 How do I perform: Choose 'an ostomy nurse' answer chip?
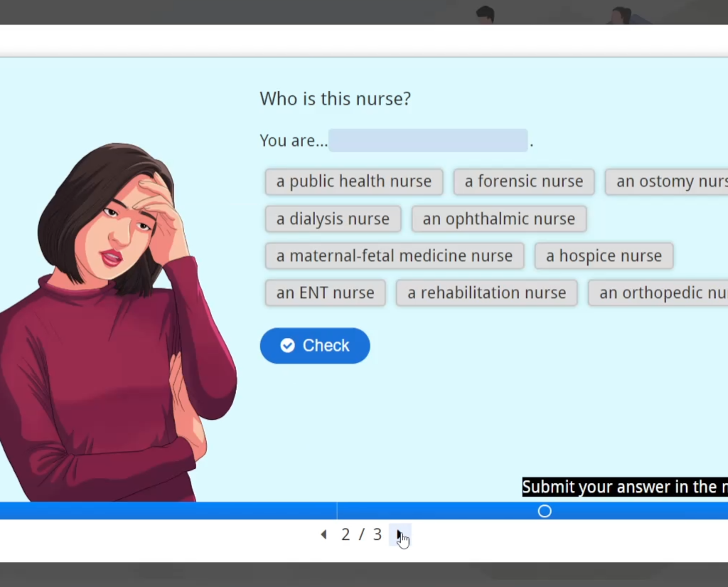coord(667,181)
